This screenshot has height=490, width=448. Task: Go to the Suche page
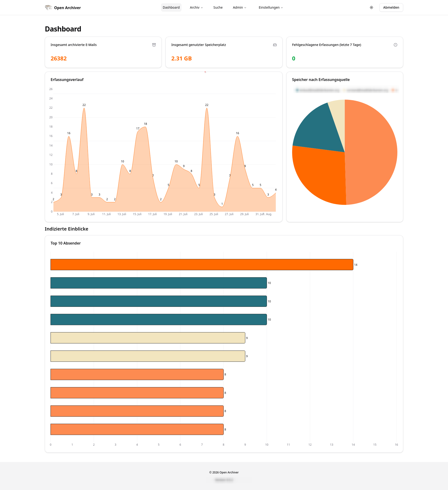(218, 7)
